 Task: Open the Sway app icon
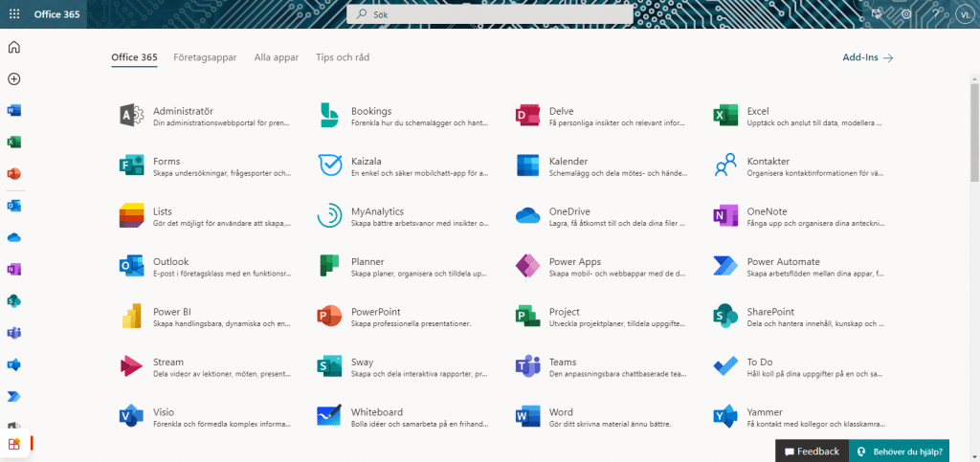point(329,366)
